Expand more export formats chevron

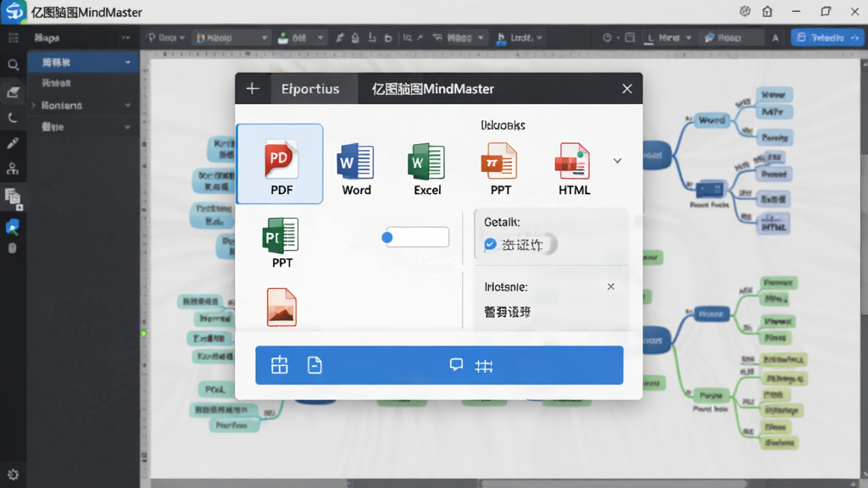coord(617,161)
